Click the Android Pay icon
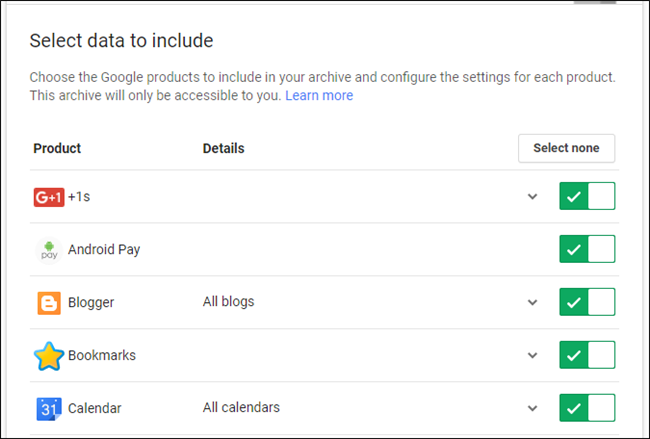The height and width of the screenshot is (439, 650). (48, 249)
